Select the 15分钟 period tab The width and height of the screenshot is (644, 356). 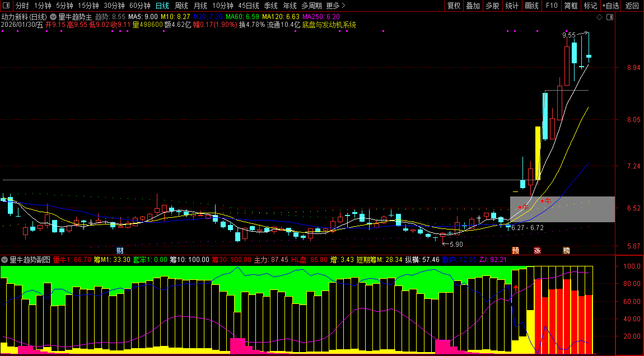click(x=88, y=6)
